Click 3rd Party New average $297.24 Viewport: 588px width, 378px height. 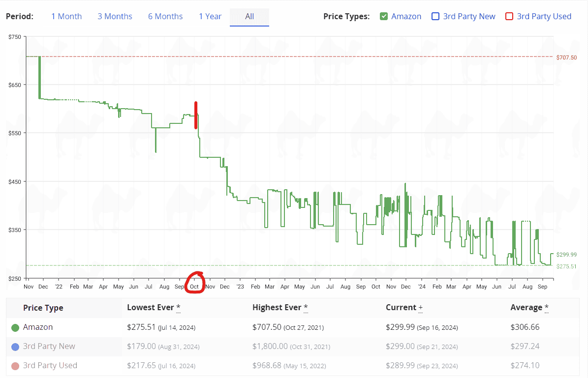[525, 346]
